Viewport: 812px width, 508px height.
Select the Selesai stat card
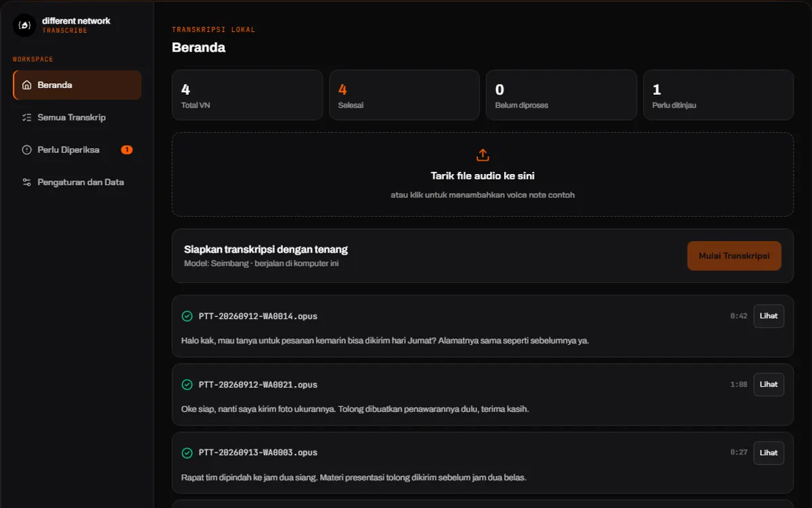[x=404, y=95]
